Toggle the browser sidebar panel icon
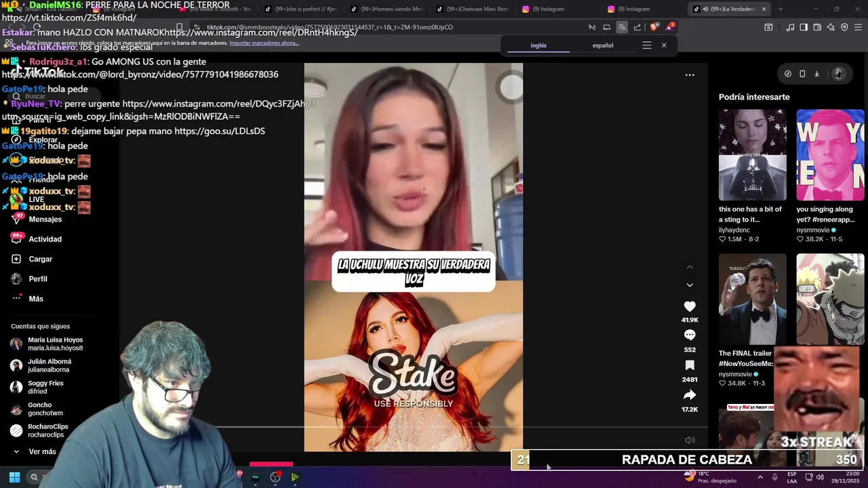This screenshot has height=488, width=868. (x=804, y=27)
